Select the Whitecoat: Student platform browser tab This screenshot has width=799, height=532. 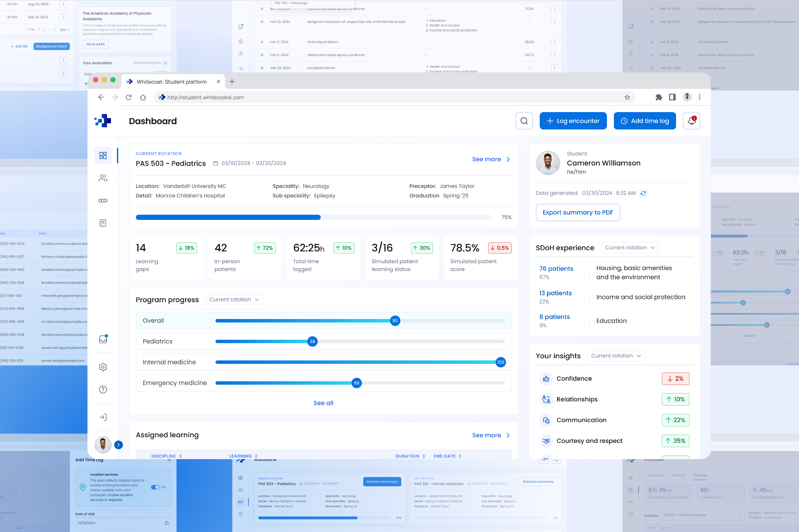tap(170, 81)
